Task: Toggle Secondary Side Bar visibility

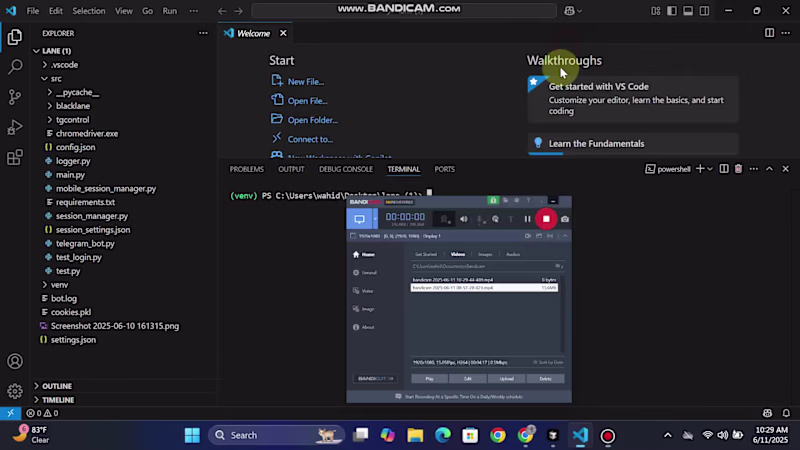Action: point(704,11)
